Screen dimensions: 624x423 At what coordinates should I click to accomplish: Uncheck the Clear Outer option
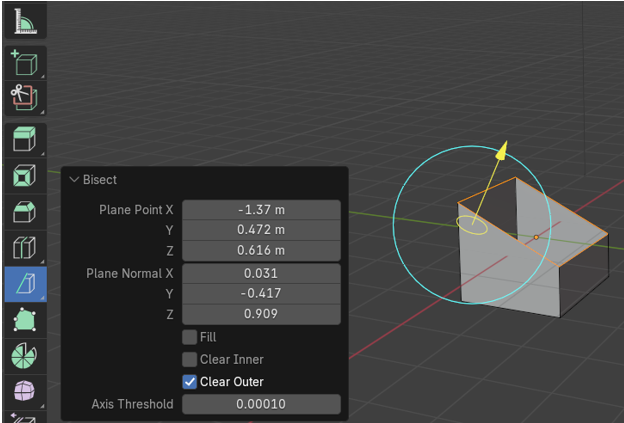(189, 381)
